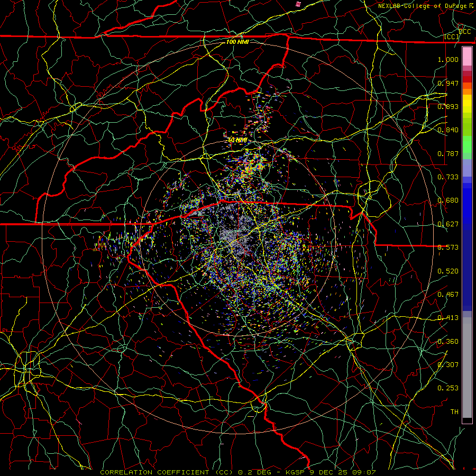This screenshot has height=476, width=476.
Task: Click the 0.947 scale value
Action: (448, 83)
